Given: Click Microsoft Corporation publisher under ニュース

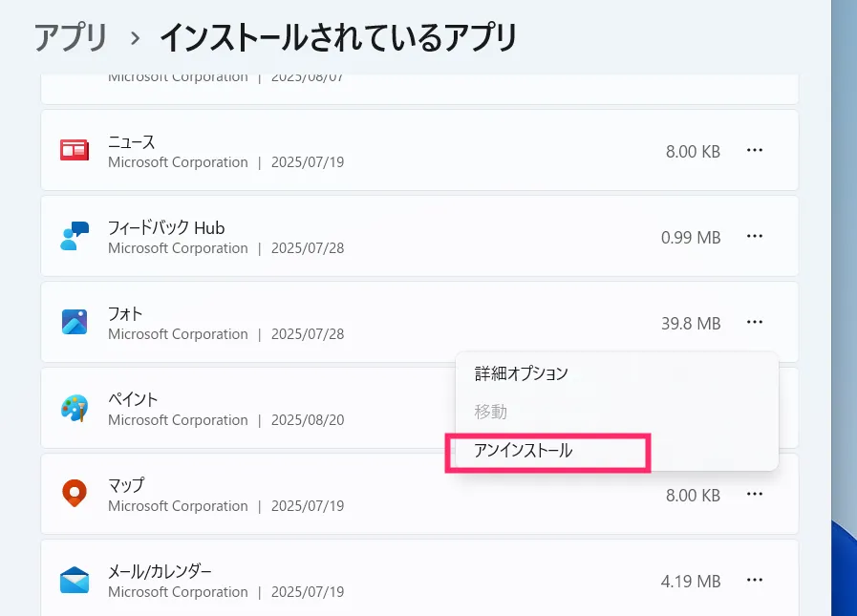Looking at the screenshot, I should 178,163.
